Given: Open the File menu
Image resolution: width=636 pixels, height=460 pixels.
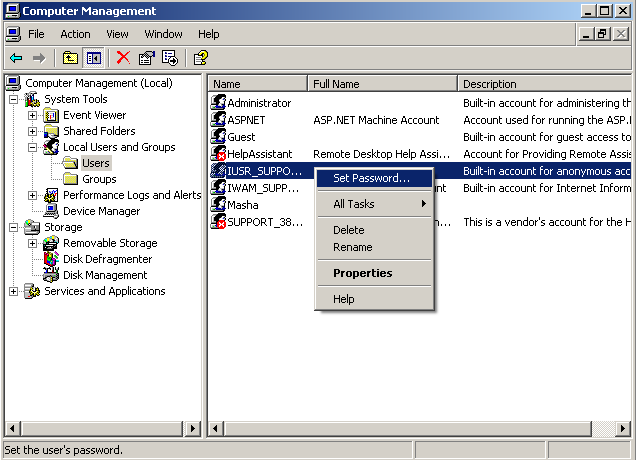Looking at the screenshot, I should pyautogui.click(x=36, y=34).
